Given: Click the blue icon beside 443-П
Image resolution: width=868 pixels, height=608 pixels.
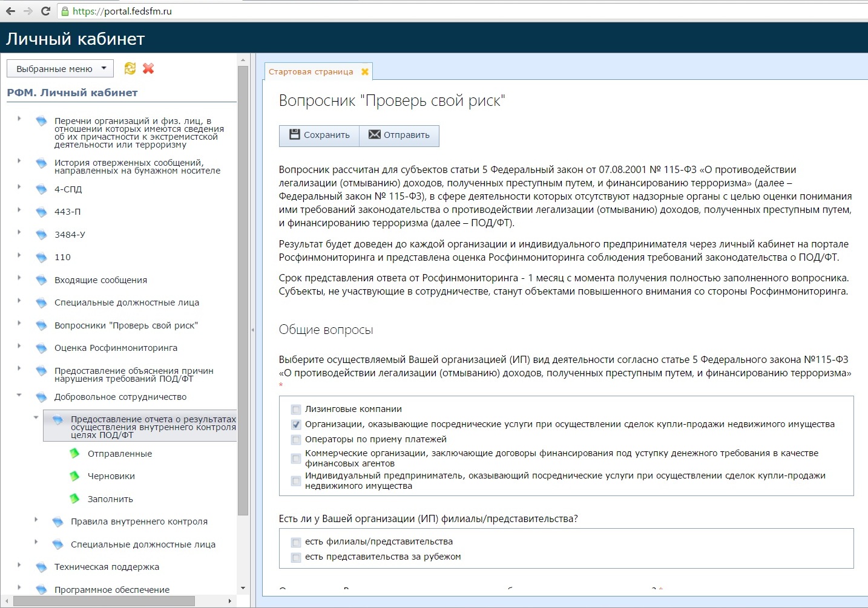Looking at the screenshot, I should pyautogui.click(x=41, y=212).
